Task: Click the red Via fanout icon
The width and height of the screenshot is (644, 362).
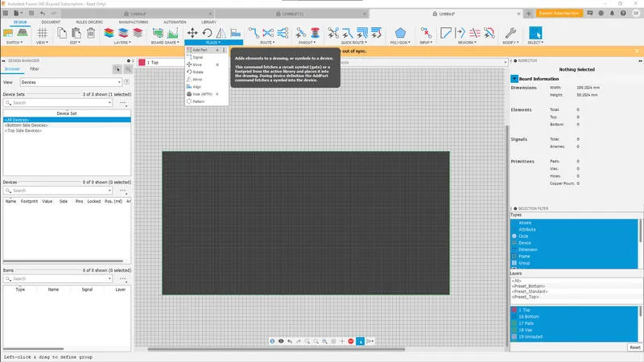Action: point(315,33)
